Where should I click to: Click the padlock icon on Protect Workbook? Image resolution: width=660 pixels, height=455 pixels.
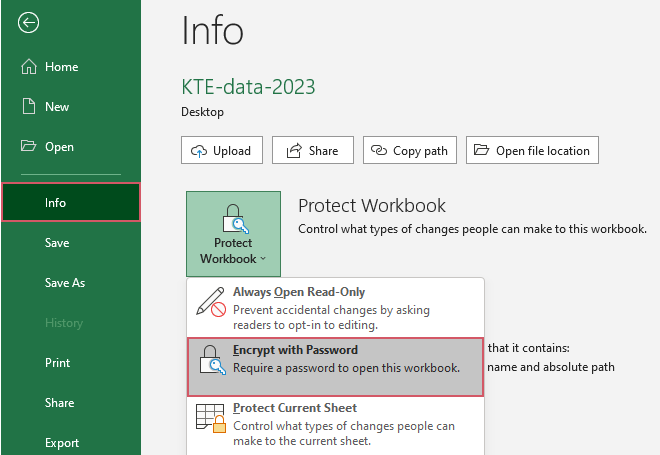pos(233,216)
